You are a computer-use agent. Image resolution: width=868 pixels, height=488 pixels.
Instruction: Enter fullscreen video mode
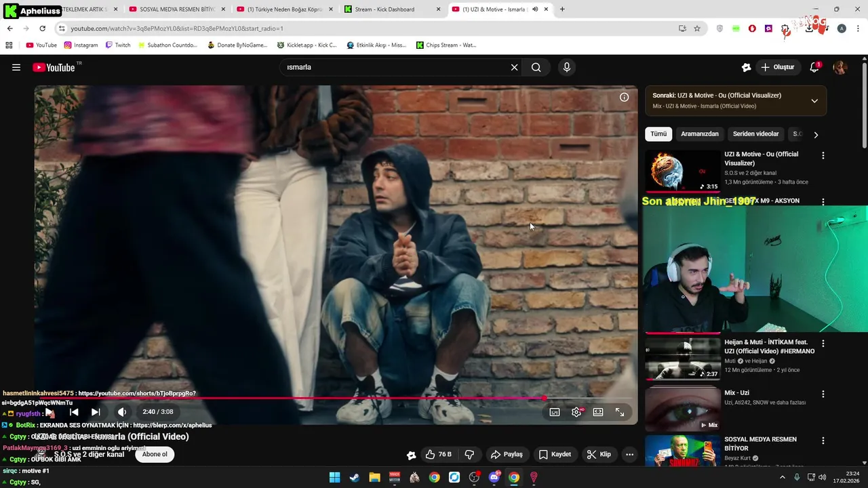point(620,411)
